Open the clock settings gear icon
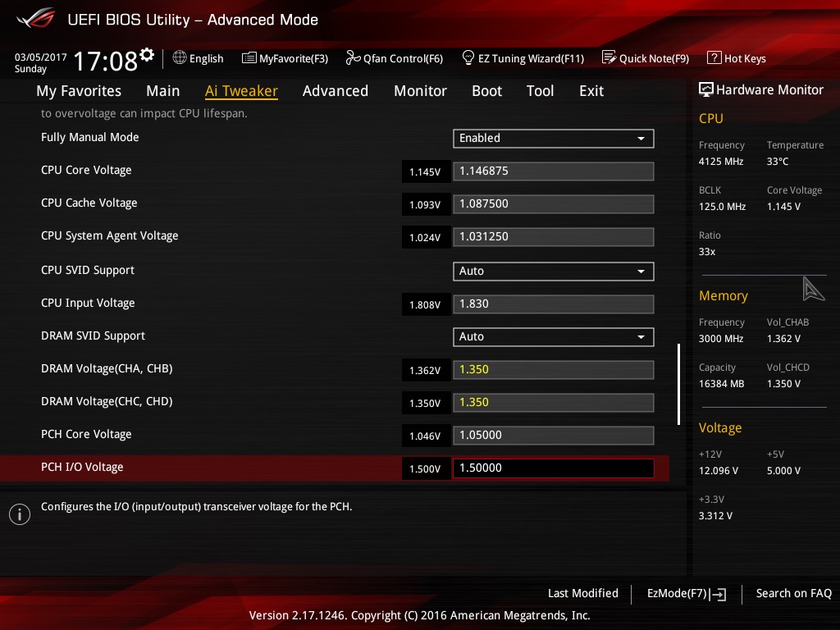The height and width of the screenshot is (630, 840). coord(147,55)
